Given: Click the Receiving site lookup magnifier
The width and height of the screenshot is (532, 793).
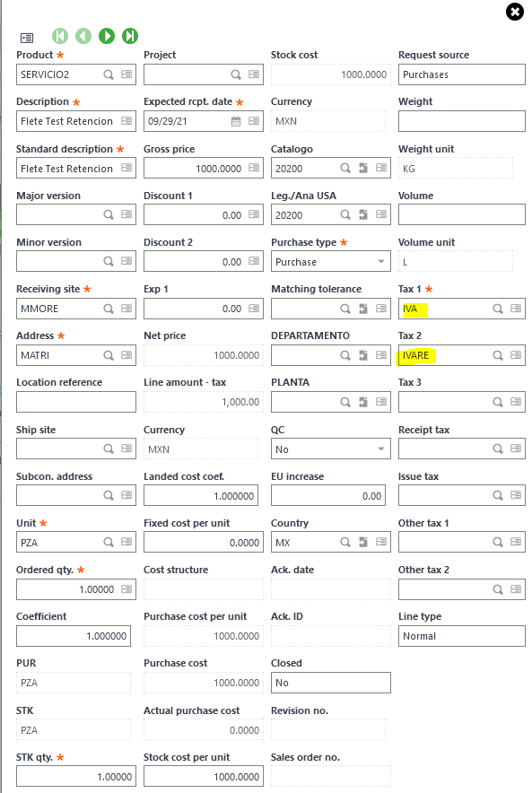Looking at the screenshot, I should point(109,308).
